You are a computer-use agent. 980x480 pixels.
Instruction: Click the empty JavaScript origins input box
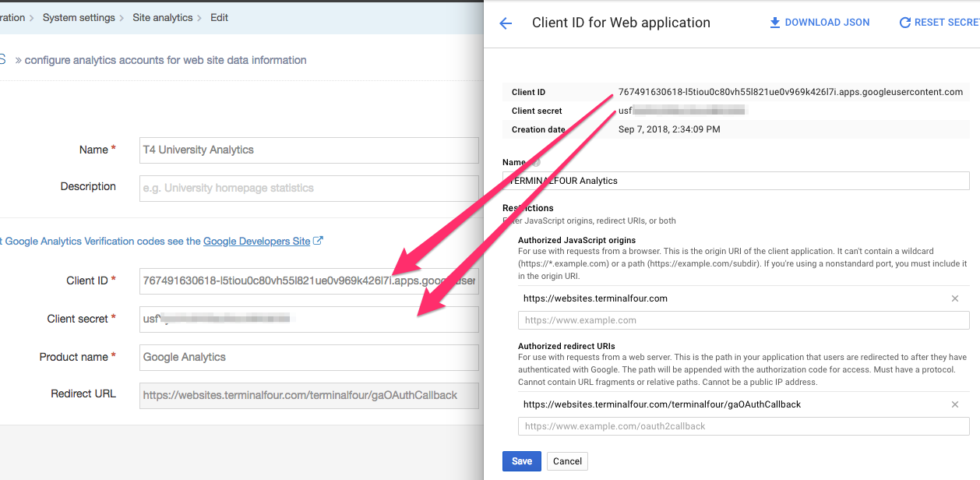[743, 320]
